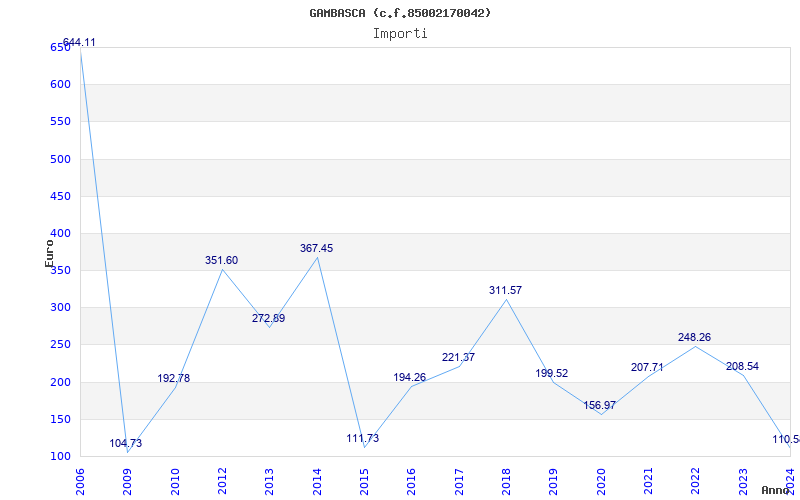The height and width of the screenshot is (500, 800).
Task: Click the 192.78 data value
Action: point(173,378)
